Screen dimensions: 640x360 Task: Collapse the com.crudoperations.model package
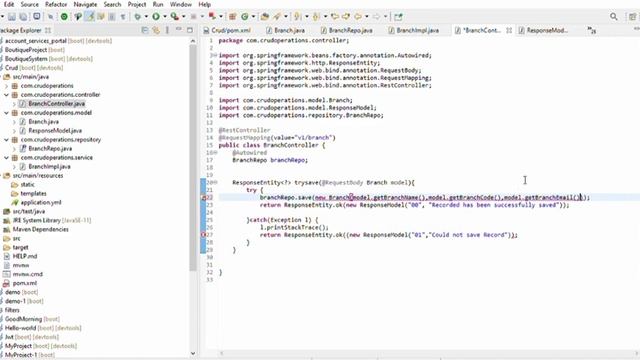[x=7, y=113]
